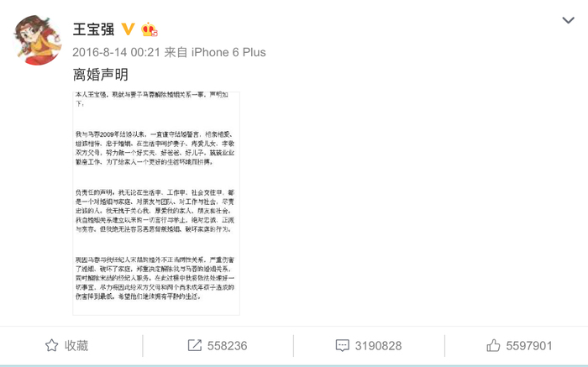Click the post text 离婚声明
The width and height of the screenshot is (588, 367).
[101, 75]
